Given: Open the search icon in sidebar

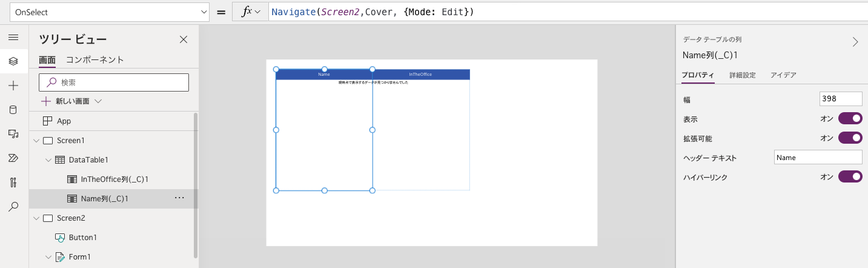Looking at the screenshot, I should tap(13, 207).
